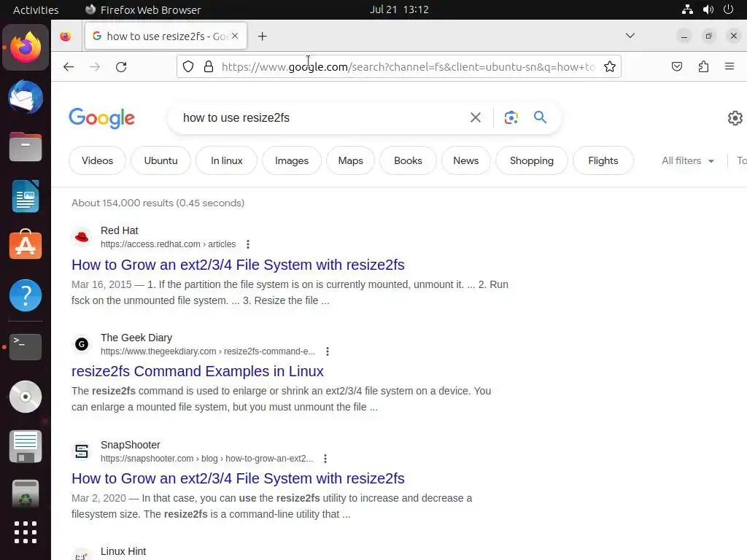Open options for Red Hat result
This screenshot has width=747, height=560.
click(248, 244)
